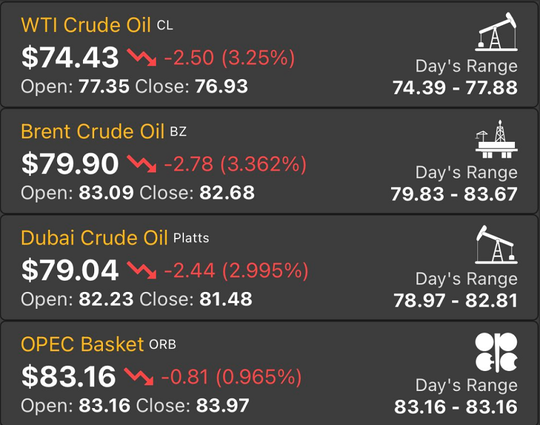Select the $79.90 Brent price
540x425 pixels.
(70, 164)
